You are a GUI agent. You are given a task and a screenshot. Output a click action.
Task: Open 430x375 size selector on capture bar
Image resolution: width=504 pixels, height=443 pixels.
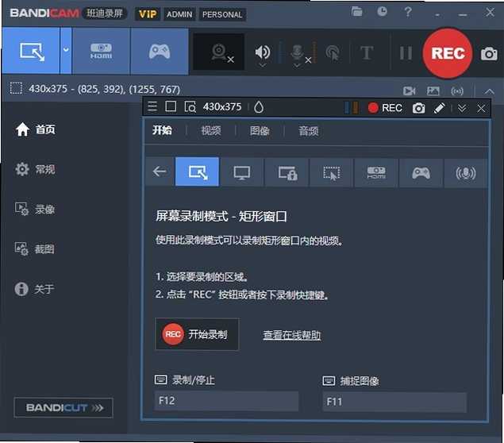pos(221,106)
